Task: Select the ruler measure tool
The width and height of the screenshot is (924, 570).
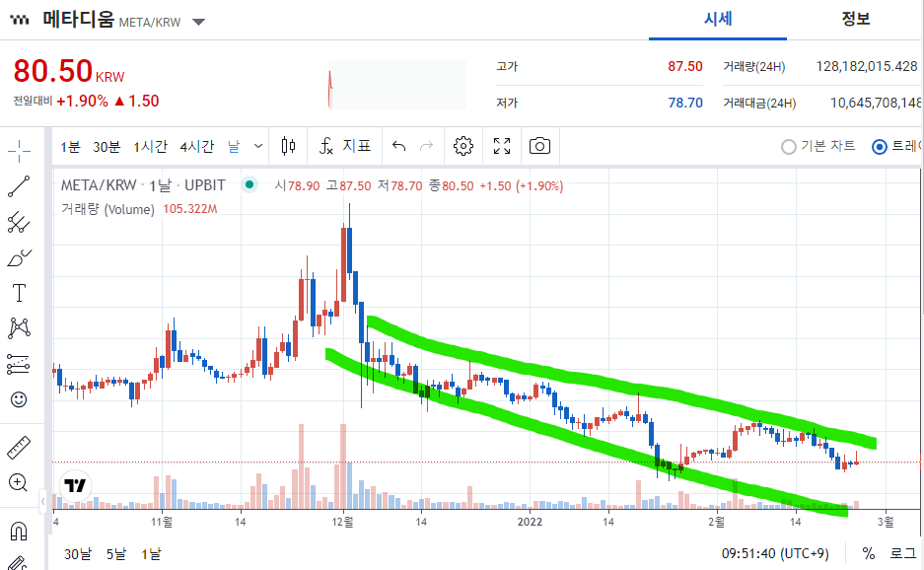Action: click(x=19, y=448)
